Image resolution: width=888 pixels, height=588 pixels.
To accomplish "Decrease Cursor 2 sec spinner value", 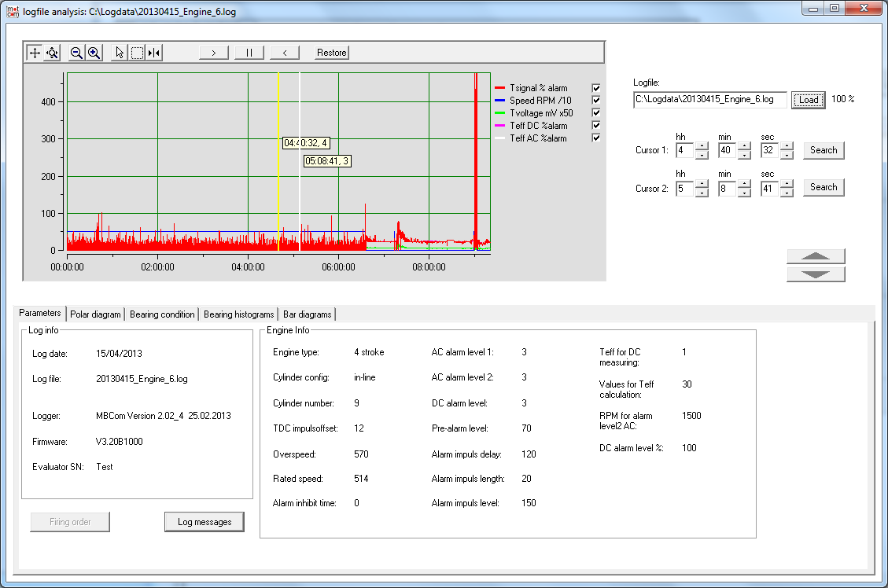I will [787, 193].
